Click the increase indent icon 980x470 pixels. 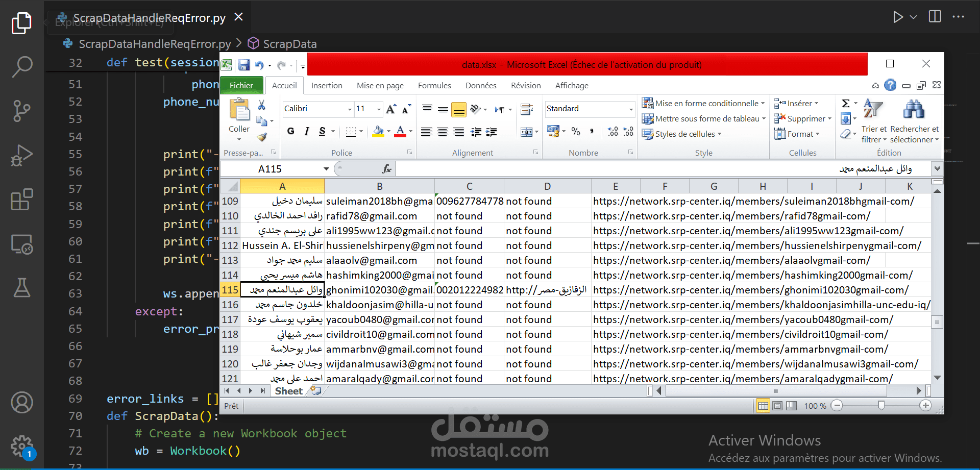pos(492,132)
